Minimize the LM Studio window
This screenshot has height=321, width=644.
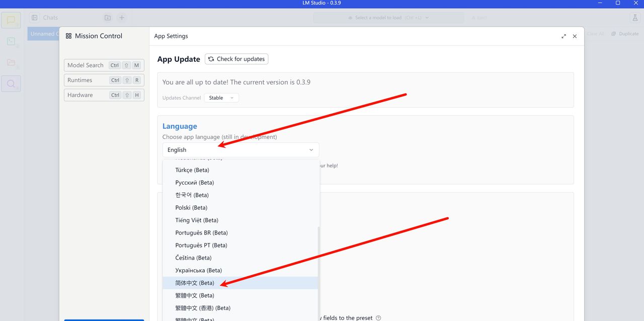pyautogui.click(x=601, y=3)
